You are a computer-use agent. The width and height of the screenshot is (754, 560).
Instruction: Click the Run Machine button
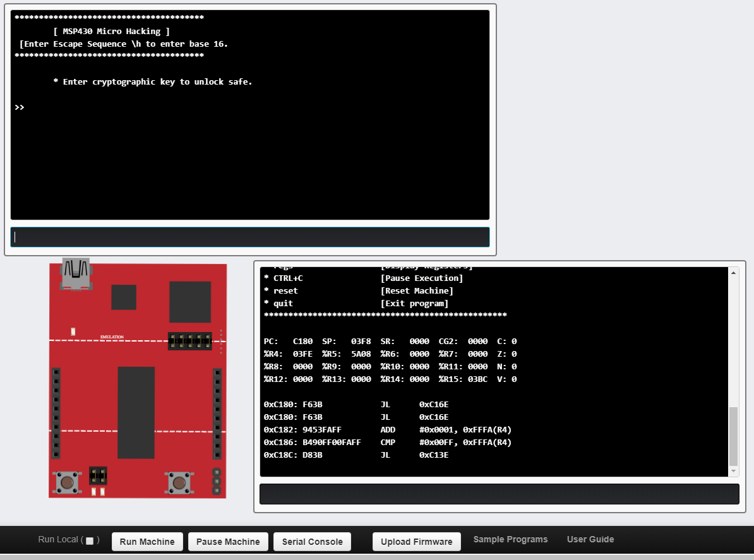point(147,542)
